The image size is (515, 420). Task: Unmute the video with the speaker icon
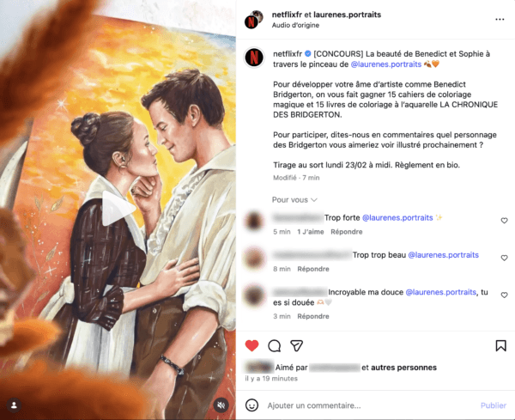click(221, 405)
